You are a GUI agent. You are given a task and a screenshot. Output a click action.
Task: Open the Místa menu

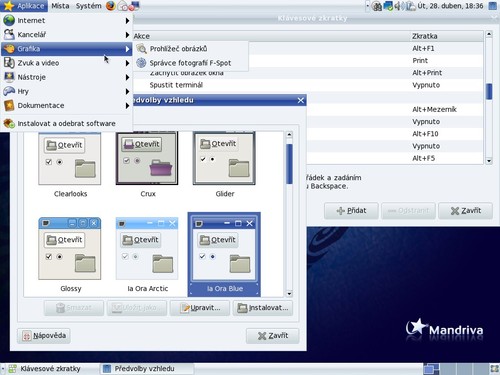click(60, 6)
